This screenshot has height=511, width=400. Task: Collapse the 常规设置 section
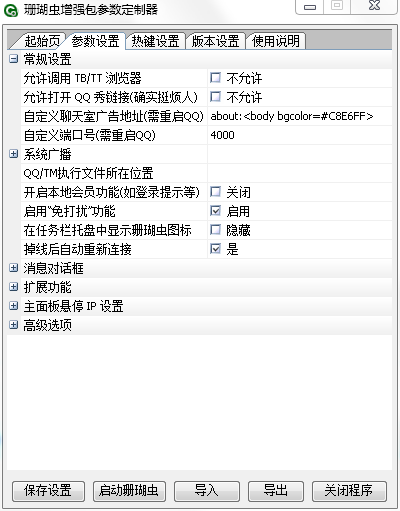[x=13, y=59]
